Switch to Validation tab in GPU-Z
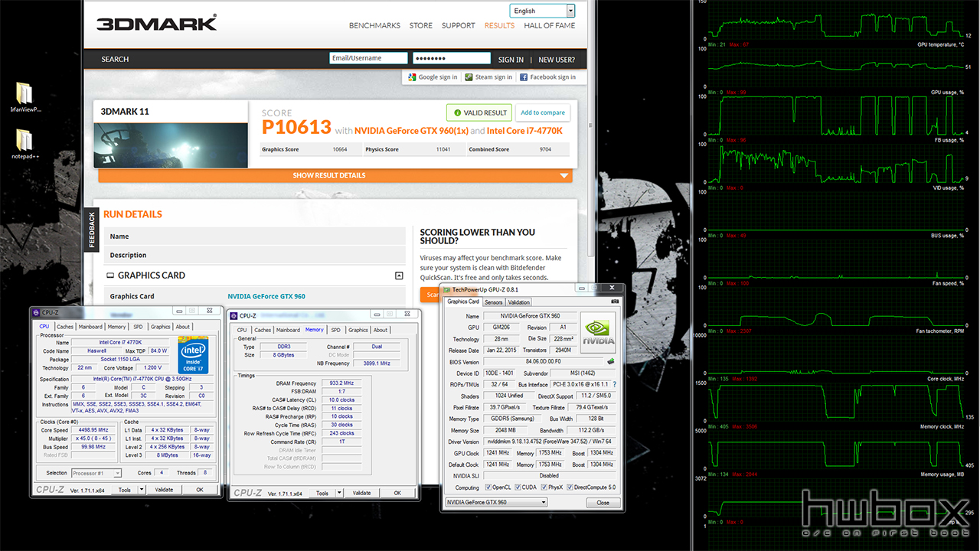This screenshot has height=551, width=980. tap(519, 302)
